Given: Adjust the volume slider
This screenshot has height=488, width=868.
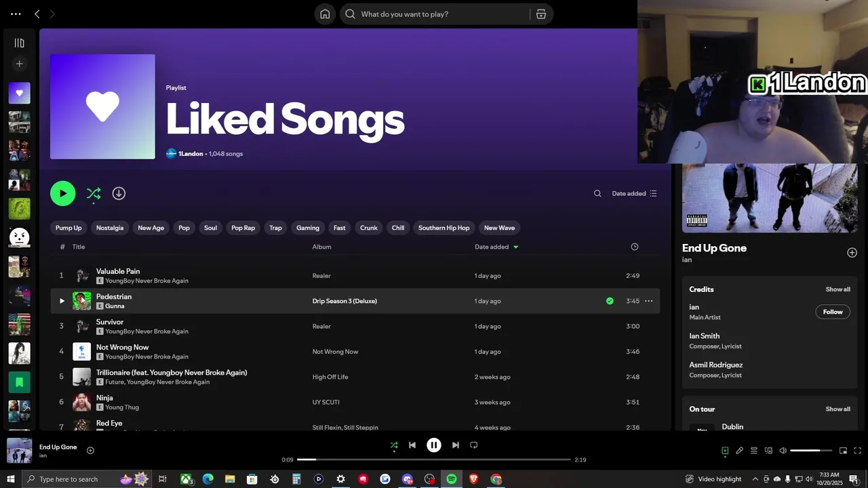Looking at the screenshot, I should (810, 451).
